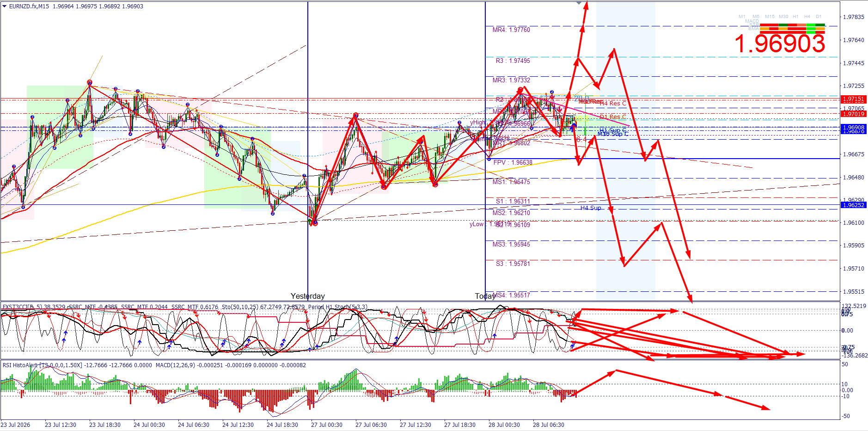Screen dimensions: 868x431
Task: Click the 1.96675 value on price axis
Action: click(854, 154)
